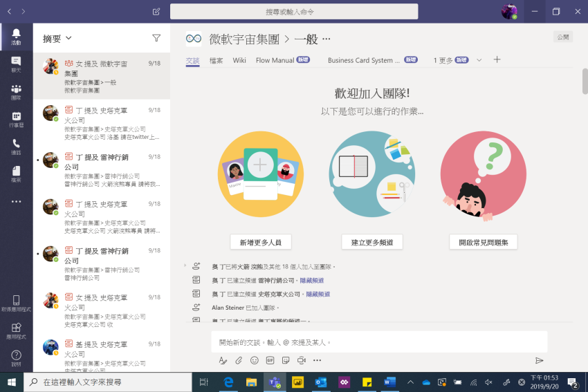Show more apps ellipsis in sidebar
Viewport: 588px width, 392px height.
click(16, 202)
